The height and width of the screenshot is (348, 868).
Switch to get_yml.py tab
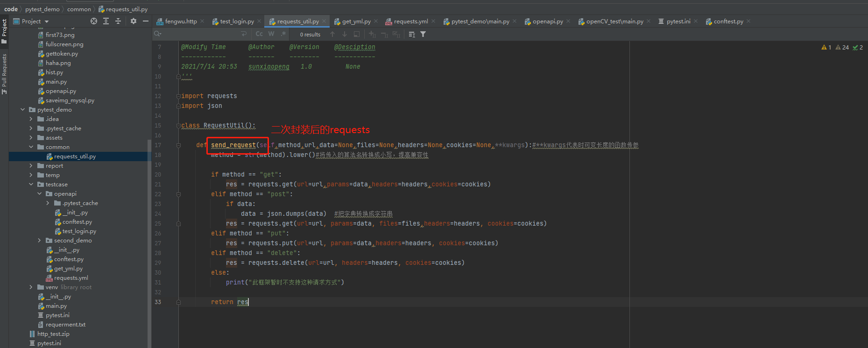click(356, 21)
